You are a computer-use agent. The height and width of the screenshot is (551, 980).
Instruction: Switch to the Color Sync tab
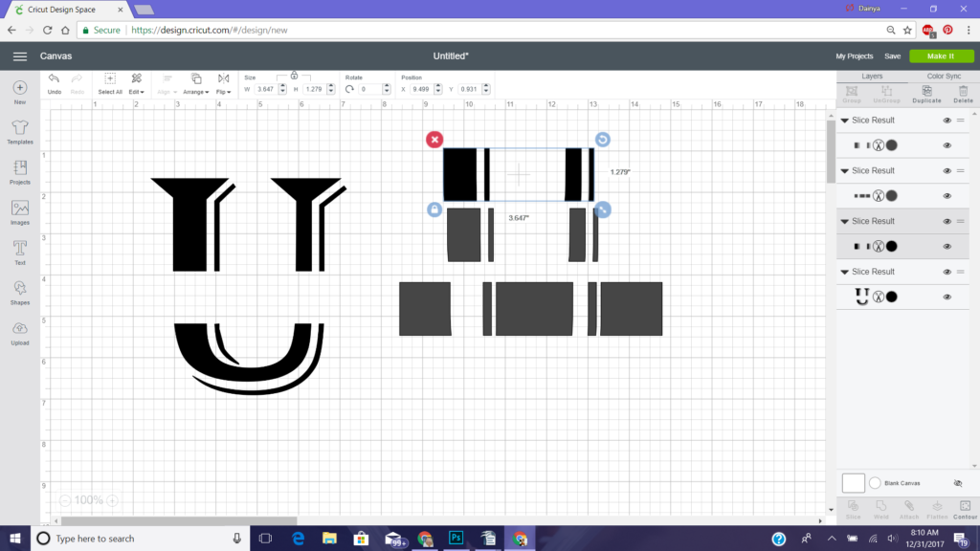point(944,76)
